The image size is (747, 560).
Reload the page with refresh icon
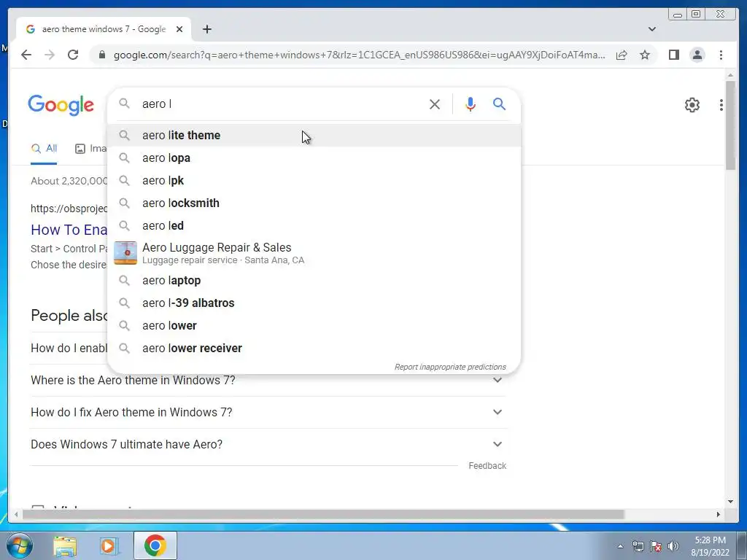coord(73,55)
